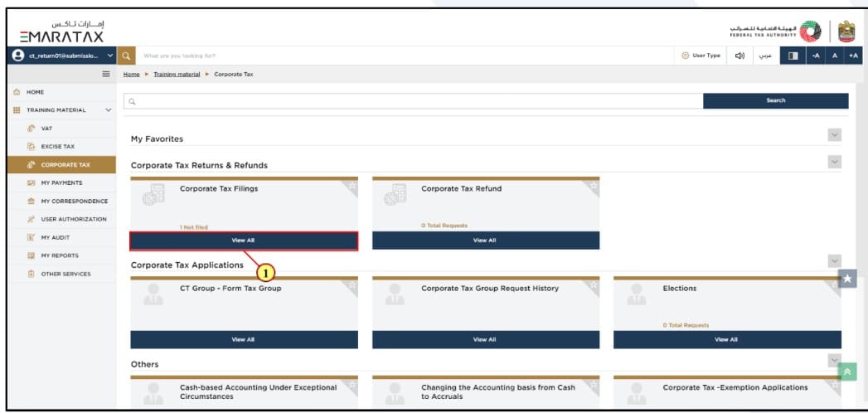Click the green scroll-to-top arrow button
The image size is (868, 413).
point(847,372)
